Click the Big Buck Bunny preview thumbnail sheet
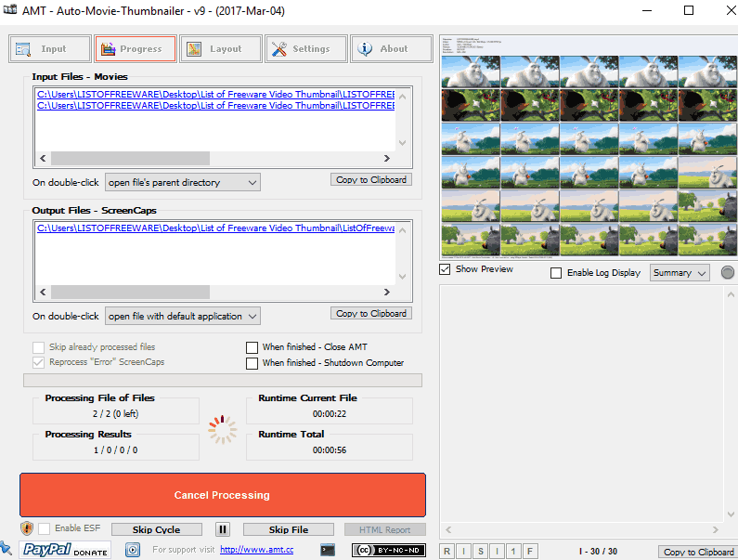 589,148
